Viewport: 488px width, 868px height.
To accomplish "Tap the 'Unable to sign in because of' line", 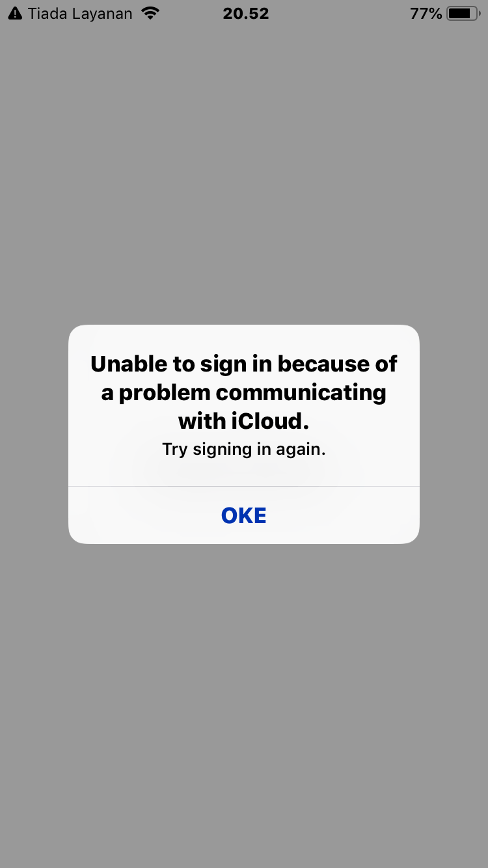I will 244,364.
